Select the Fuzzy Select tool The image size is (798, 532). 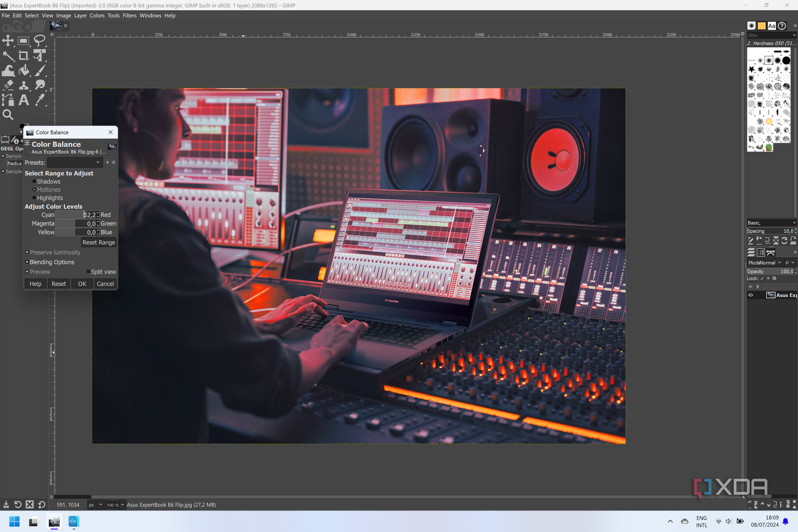[8, 56]
